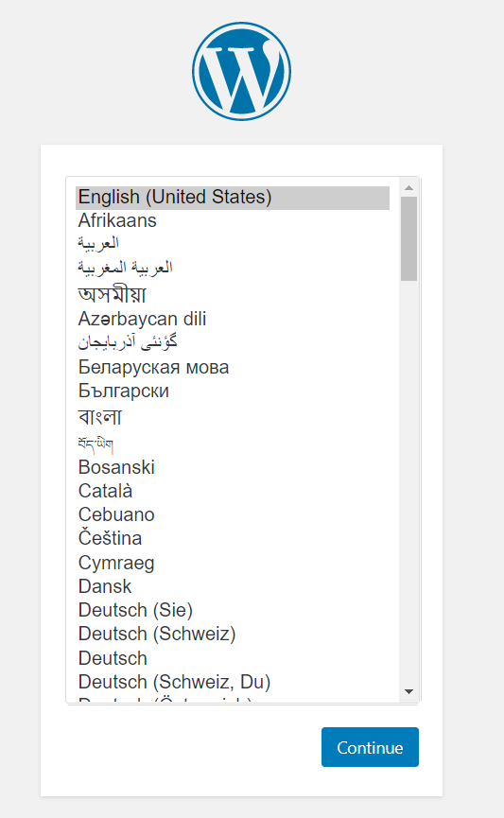Screen dimensions: 504x818
Task: Click the scrollbar down arrow
Action: click(x=409, y=691)
